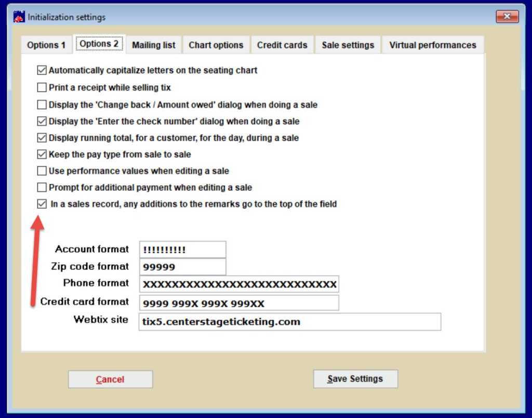Click the Save Settings button
532x418 pixels.
click(x=355, y=378)
